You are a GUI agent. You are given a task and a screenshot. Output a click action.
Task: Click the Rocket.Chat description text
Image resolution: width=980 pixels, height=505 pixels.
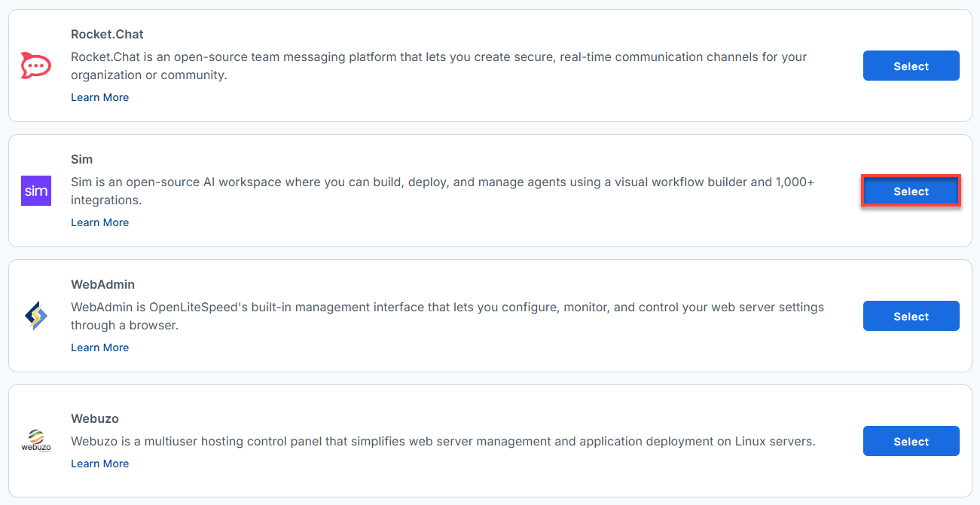click(x=438, y=66)
